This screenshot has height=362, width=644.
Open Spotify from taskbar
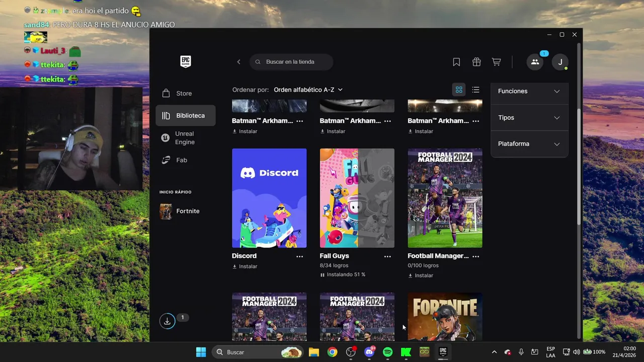pos(387,352)
